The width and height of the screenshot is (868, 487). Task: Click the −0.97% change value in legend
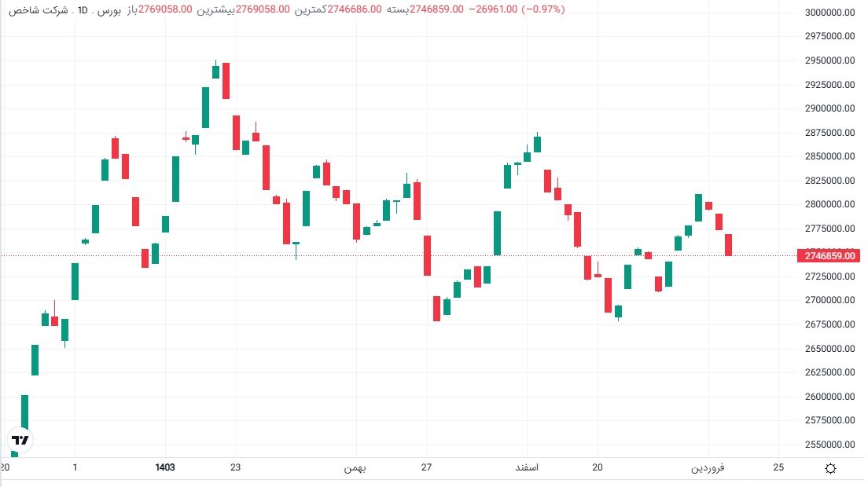coord(544,9)
